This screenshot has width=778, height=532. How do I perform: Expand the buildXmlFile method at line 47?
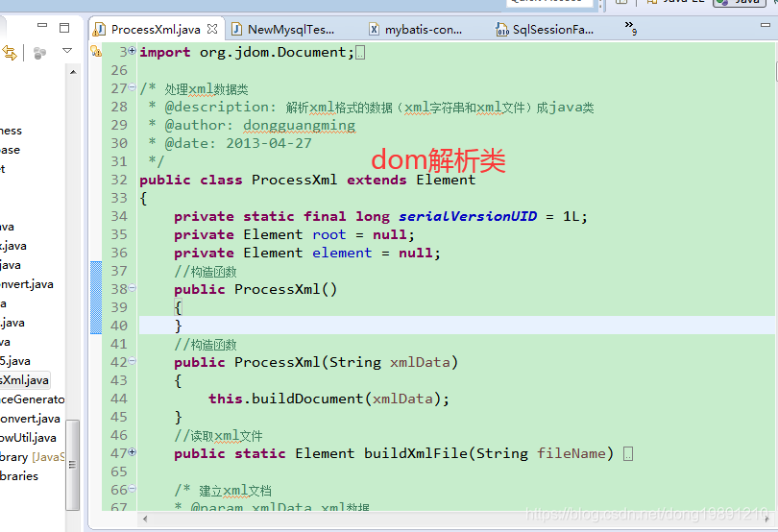pyautogui.click(x=132, y=452)
